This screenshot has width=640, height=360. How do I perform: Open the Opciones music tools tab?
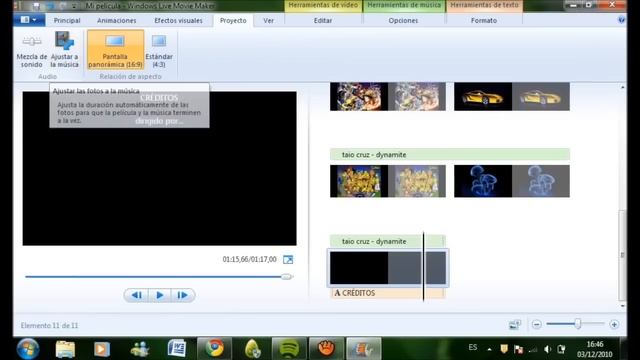point(403,20)
